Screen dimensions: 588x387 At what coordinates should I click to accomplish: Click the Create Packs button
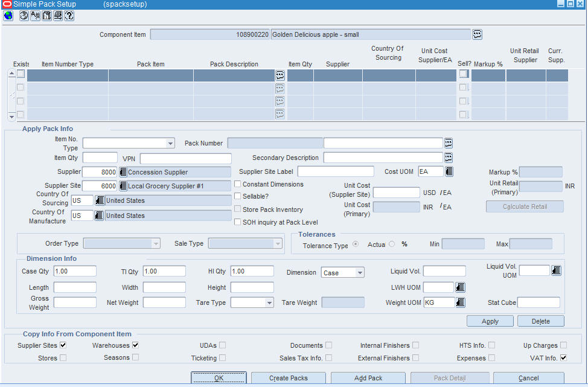click(x=289, y=378)
